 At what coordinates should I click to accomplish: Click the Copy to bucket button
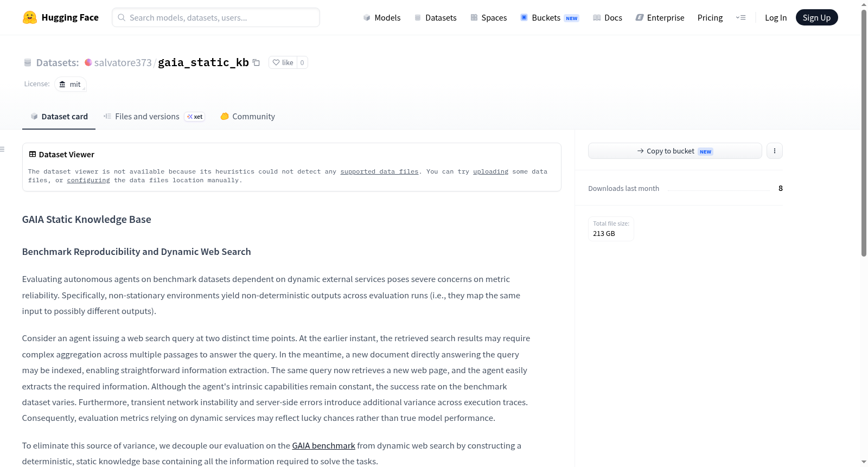pyautogui.click(x=675, y=151)
